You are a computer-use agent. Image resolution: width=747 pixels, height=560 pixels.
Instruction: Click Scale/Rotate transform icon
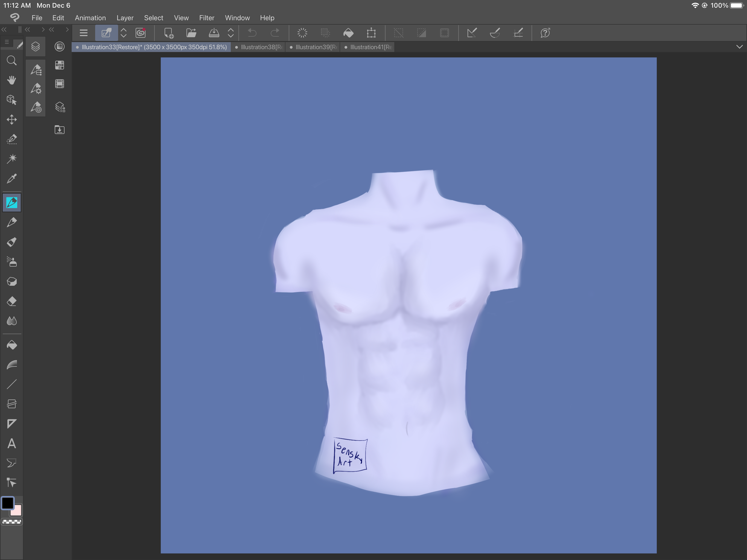pyautogui.click(x=371, y=33)
